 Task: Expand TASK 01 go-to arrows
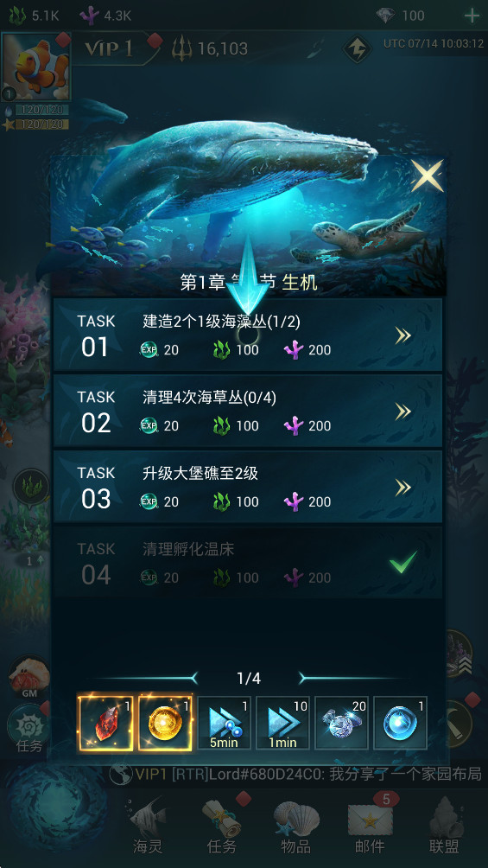[x=402, y=335]
